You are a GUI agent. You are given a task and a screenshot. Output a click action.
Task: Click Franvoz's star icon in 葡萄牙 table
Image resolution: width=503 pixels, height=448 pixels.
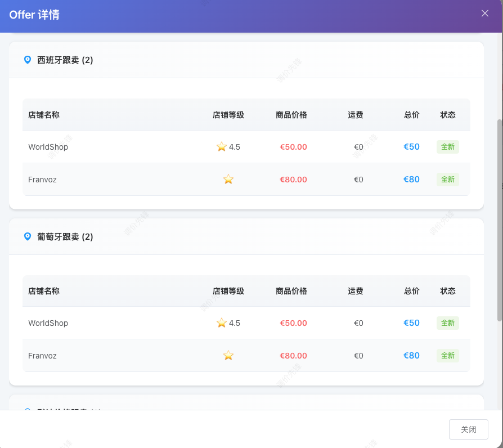pos(228,356)
